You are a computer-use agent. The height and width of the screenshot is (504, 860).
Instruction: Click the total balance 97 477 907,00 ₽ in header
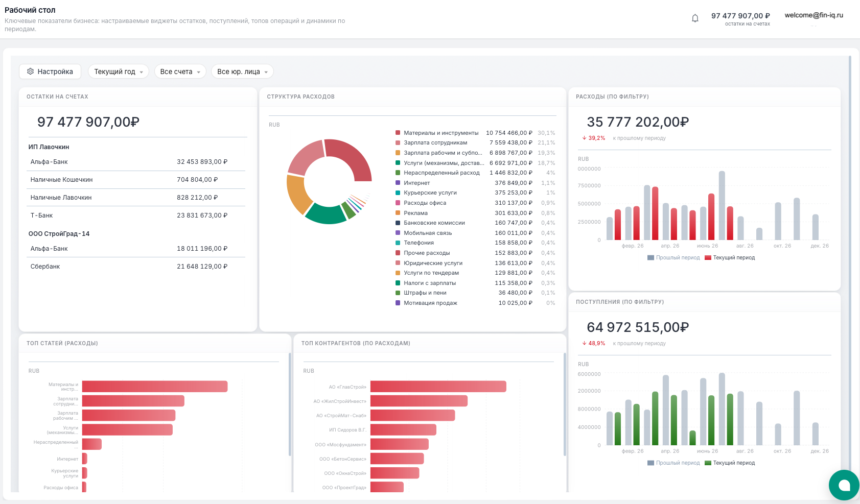[x=740, y=16]
